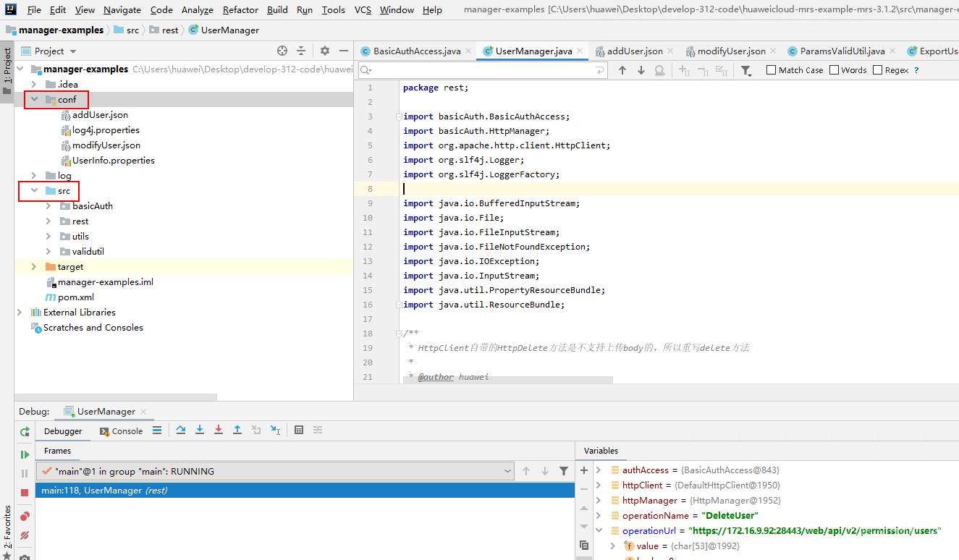Click the Evaluate Expression calculator icon
This screenshot has width=959, height=560.
[x=299, y=430]
